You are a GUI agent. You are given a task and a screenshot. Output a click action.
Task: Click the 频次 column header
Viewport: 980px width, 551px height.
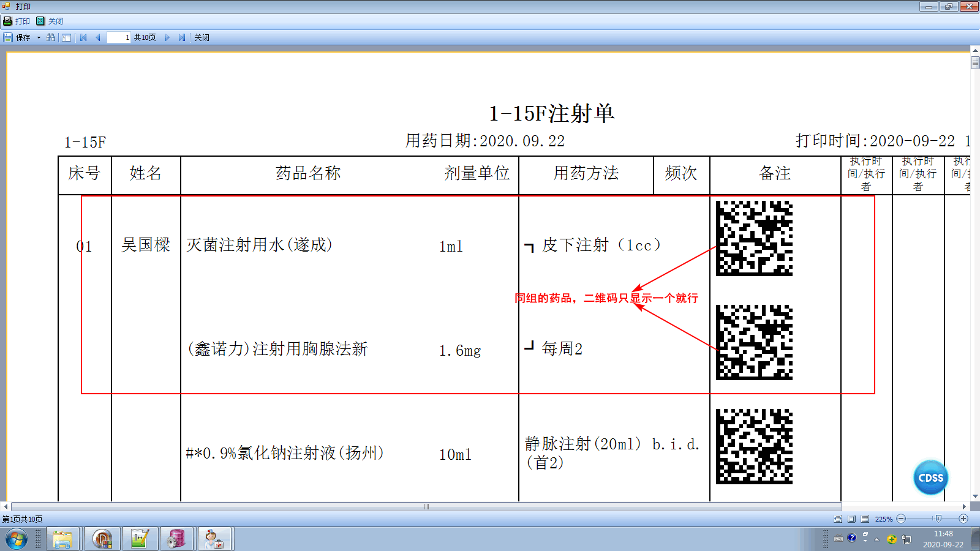coord(681,173)
